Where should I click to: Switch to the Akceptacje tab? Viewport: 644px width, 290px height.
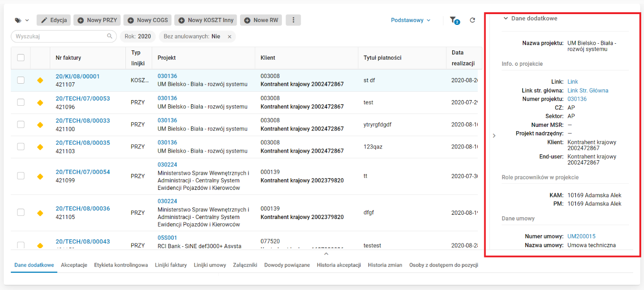74,265
